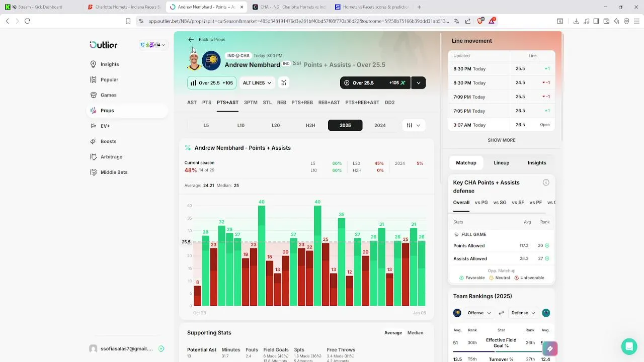Open Defense team rankings dropdown
Image resolution: width=644 pixels, height=362 pixels.
coord(523,313)
